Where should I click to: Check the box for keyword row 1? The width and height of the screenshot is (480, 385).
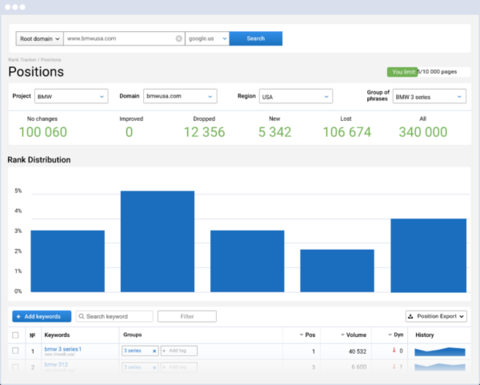coord(15,351)
